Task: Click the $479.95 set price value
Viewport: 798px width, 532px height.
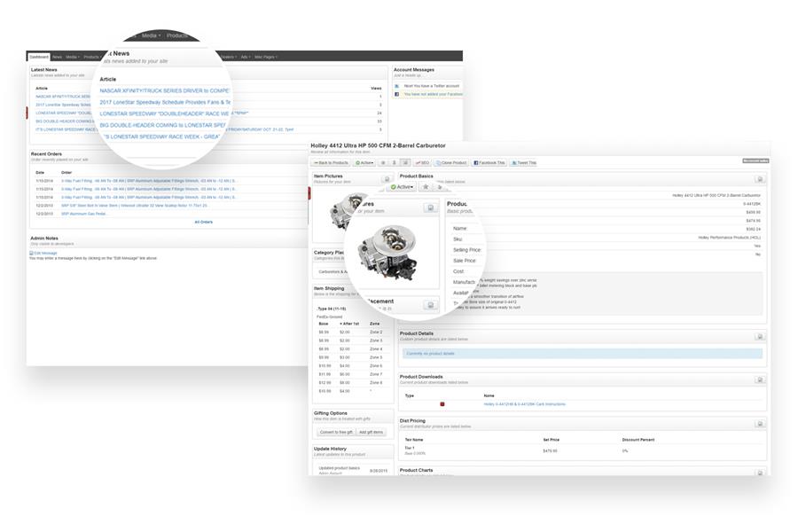Action: 550,451
